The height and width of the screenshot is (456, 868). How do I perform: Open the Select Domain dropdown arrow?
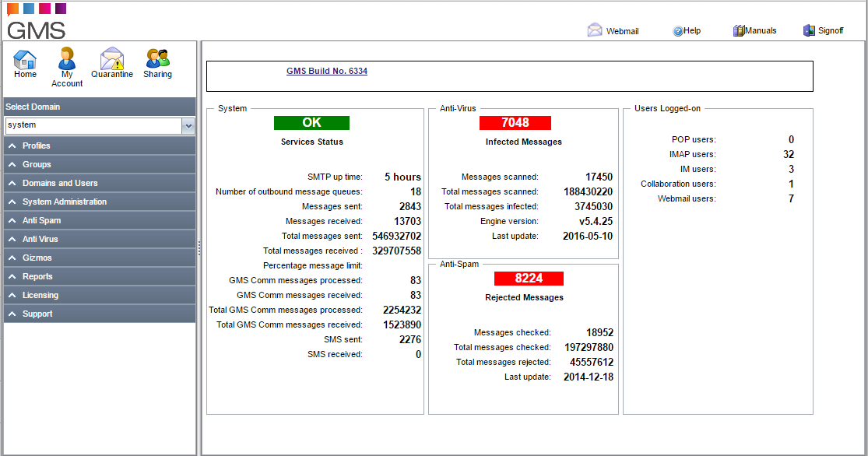pos(188,125)
